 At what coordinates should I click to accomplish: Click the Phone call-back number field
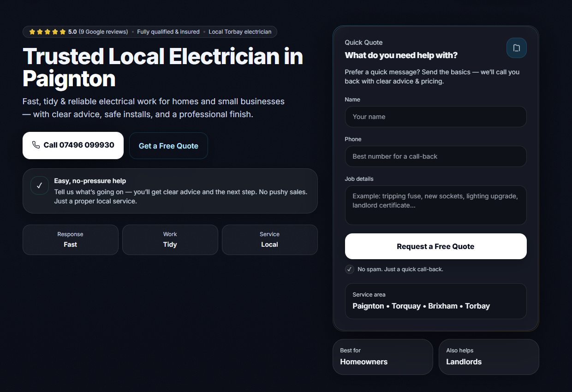pos(435,156)
